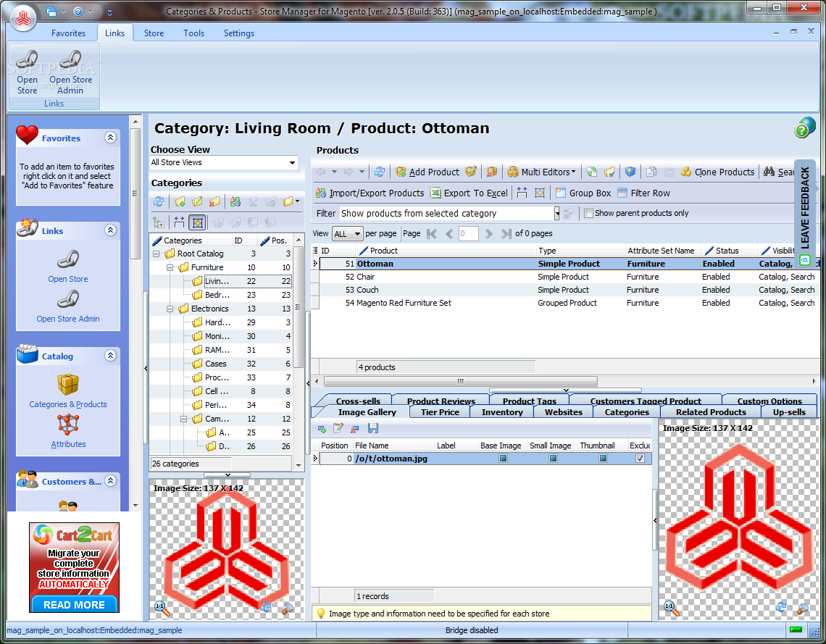Go to the first products page arrow

click(x=432, y=234)
